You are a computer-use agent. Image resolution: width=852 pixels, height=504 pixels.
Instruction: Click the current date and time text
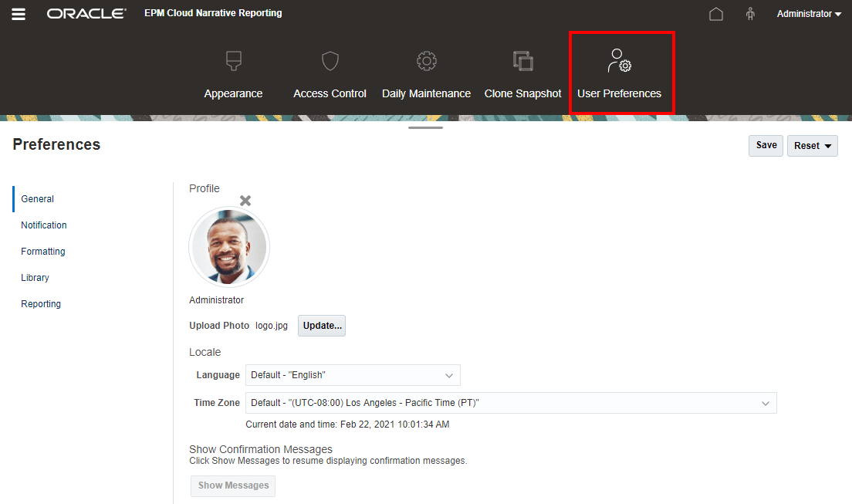[x=347, y=425]
